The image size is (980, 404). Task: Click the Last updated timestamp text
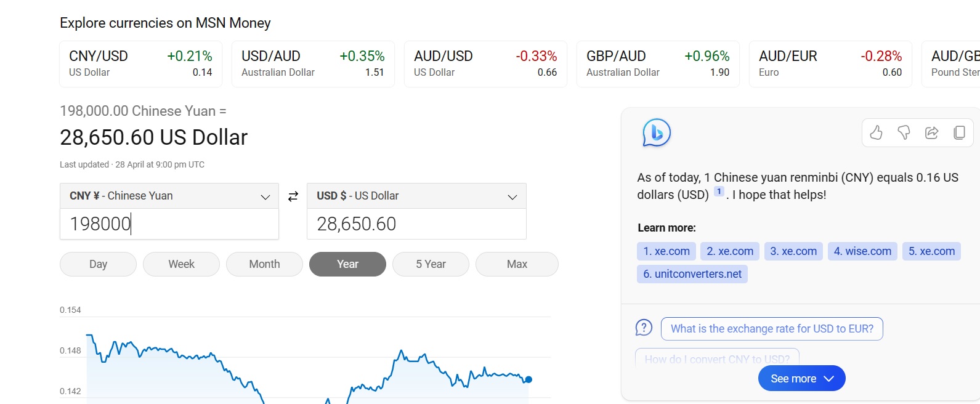click(x=132, y=164)
